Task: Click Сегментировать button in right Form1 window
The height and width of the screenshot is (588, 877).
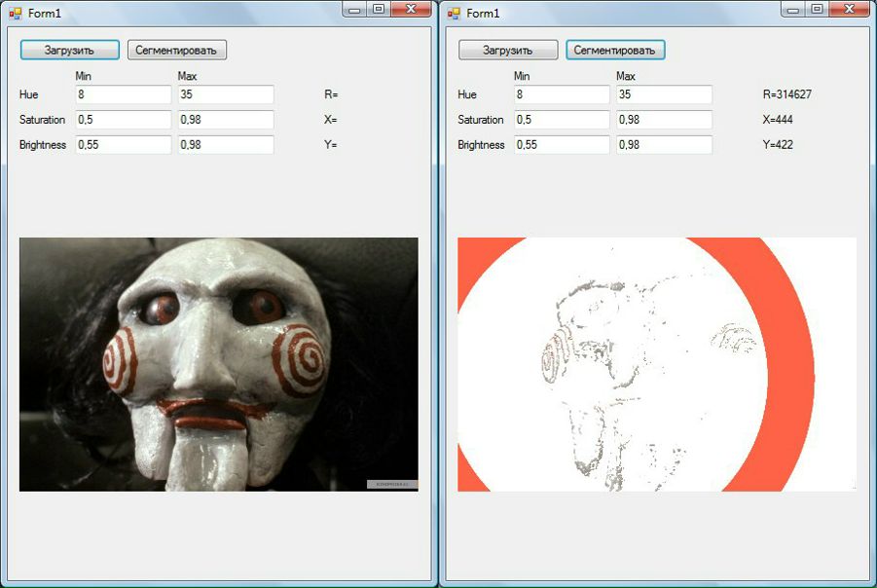Action: pyautogui.click(x=615, y=50)
